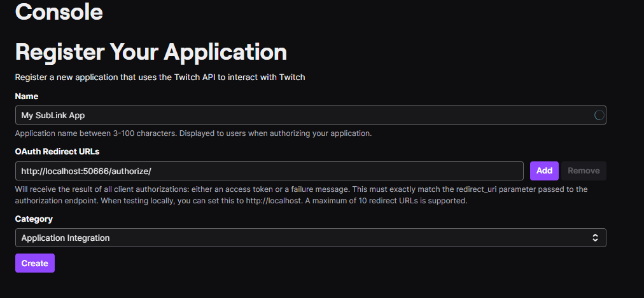Click the Console heading

point(59,11)
